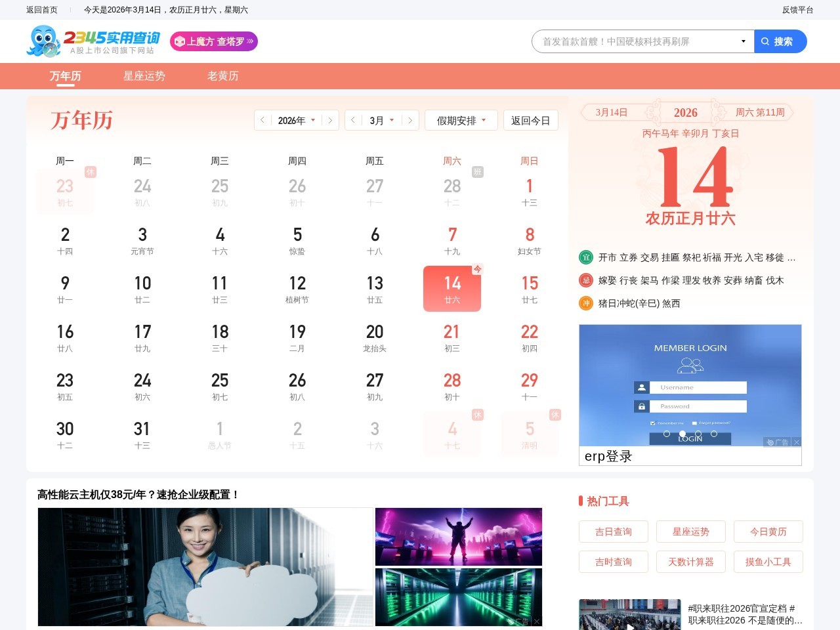This screenshot has width=840, height=630.
Task: Switch to the 老黄历 tab
Action: point(223,76)
